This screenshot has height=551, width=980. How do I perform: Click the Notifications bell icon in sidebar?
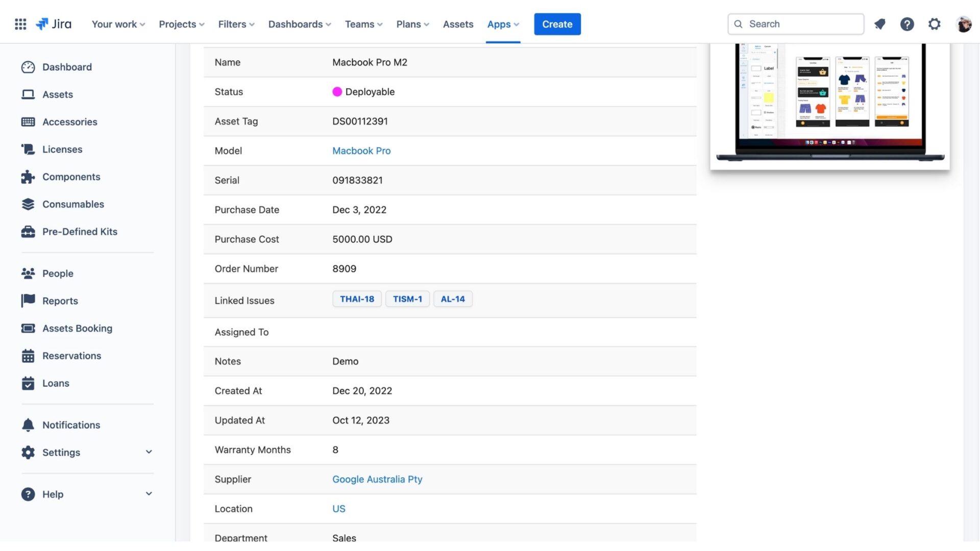point(28,425)
